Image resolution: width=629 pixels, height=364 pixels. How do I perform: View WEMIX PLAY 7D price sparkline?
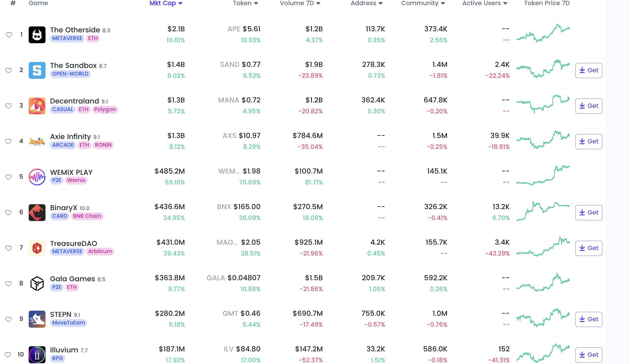543,175
